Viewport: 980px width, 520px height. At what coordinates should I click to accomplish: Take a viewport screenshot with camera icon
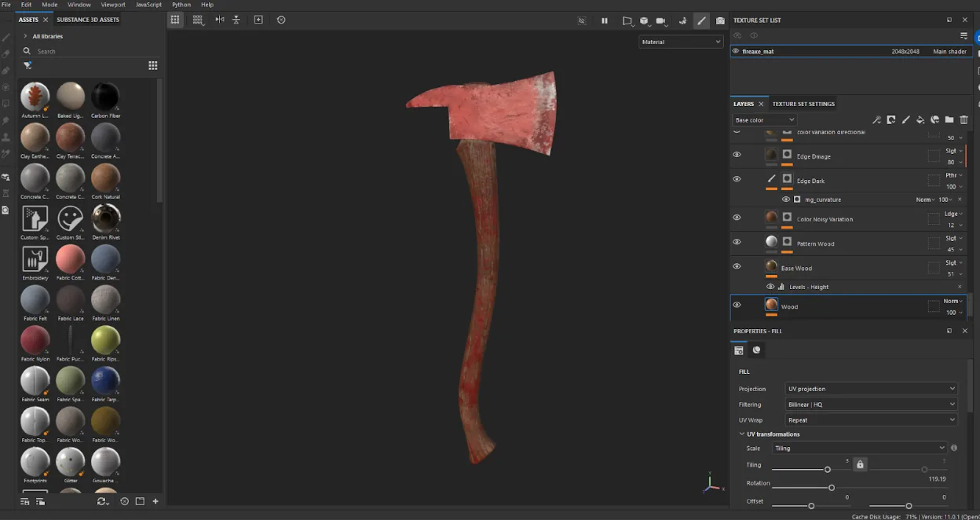click(720, 21)
